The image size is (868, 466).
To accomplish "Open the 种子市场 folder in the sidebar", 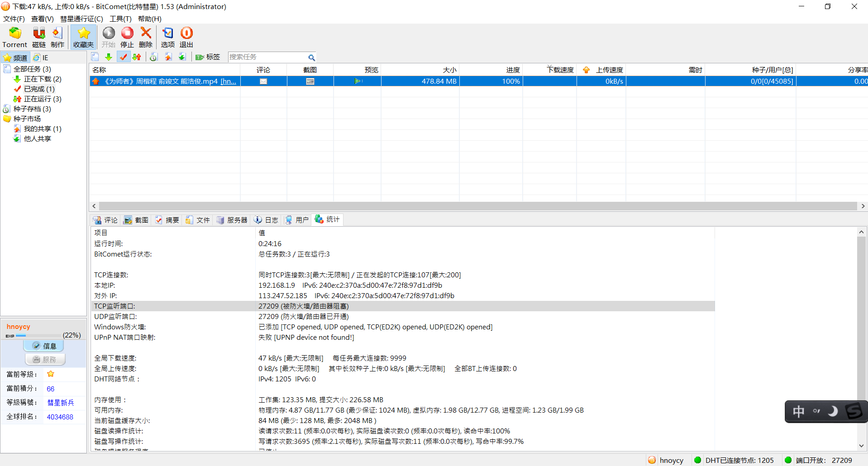I will 27,119.
